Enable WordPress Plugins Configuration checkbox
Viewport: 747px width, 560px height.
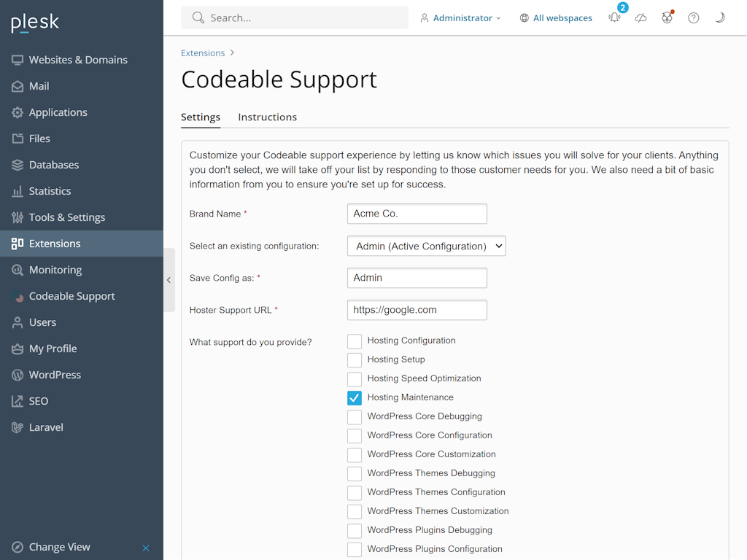(355, 550)
